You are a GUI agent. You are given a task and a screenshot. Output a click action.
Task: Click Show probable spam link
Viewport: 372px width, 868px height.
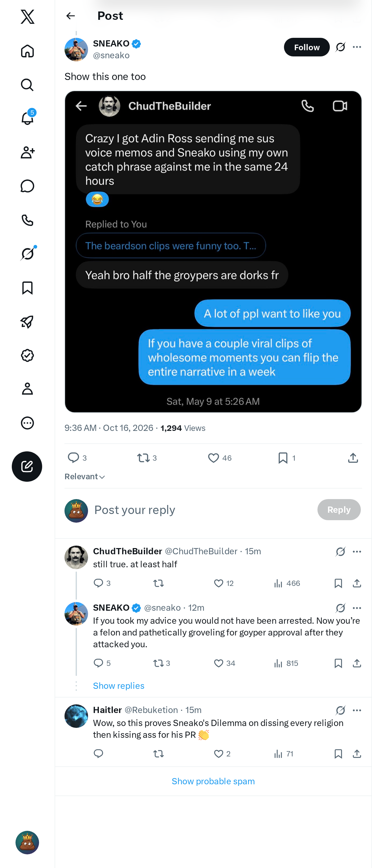(213, 781)
